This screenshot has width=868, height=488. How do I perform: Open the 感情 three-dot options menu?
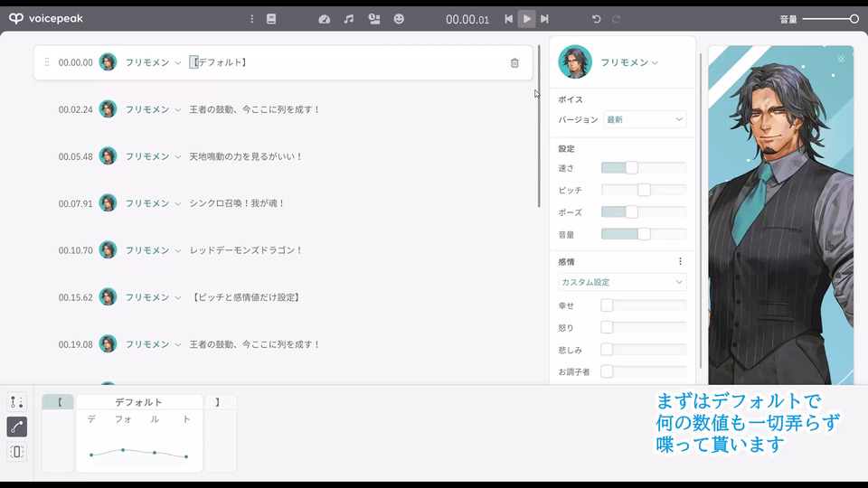[x=680, y=262]
